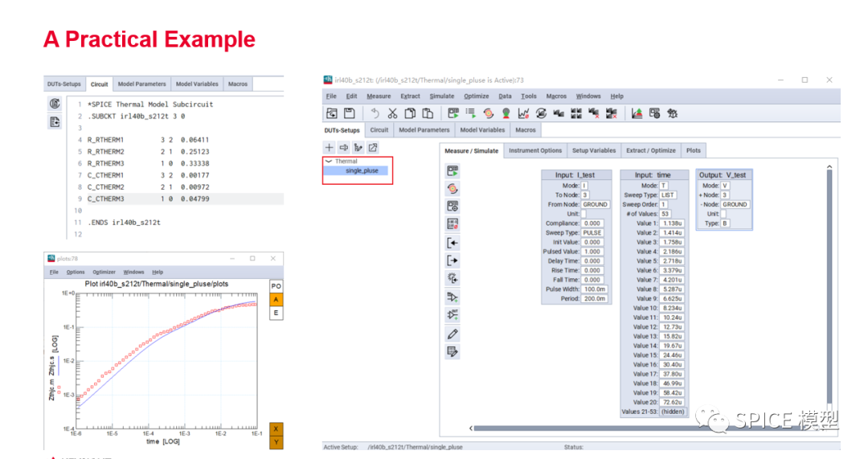868x459 pixels.
Task: Open the Sweep Type LIST field
Action: (x=668, y=195)
